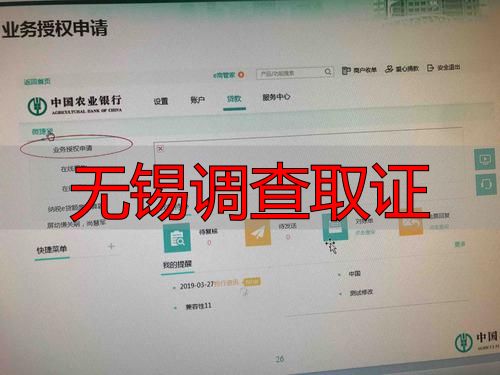Click the 待复核 label

(208, 231)
